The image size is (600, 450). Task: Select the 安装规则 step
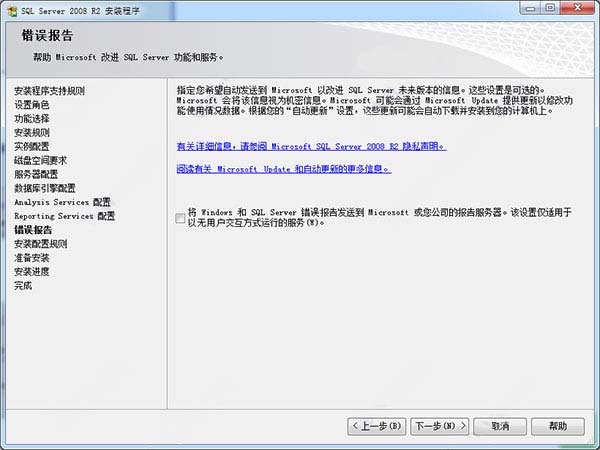32,133
